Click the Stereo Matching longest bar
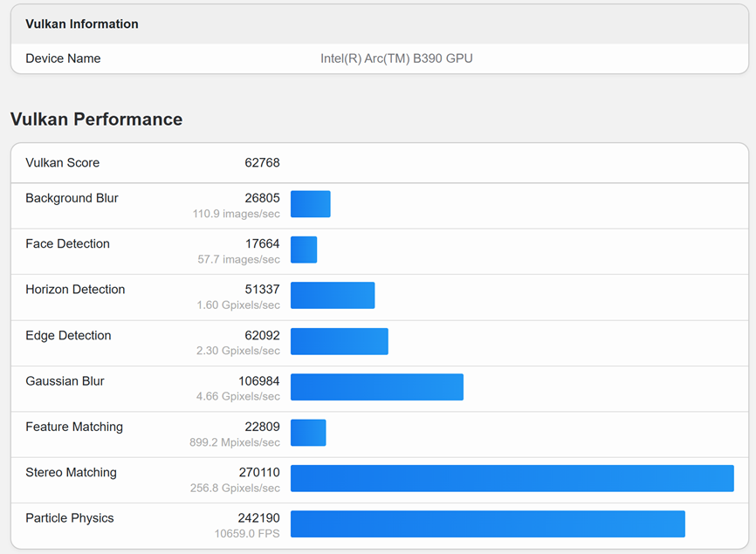The image size is (756, 554). pos(512,478)
